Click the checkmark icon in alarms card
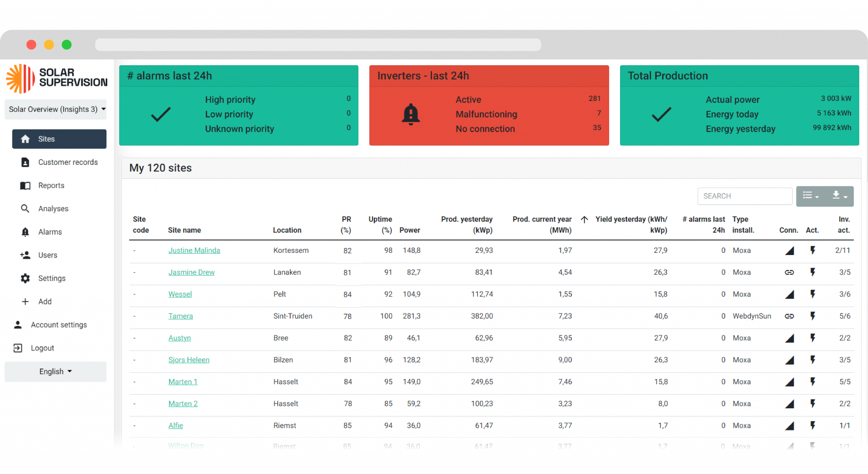This screenshot has height=474, width=868. (x=161, y=114)
